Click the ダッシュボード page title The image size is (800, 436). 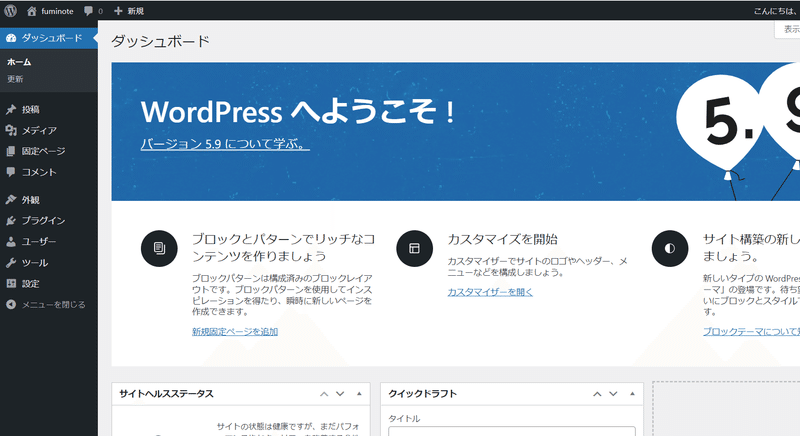point(161,41)
